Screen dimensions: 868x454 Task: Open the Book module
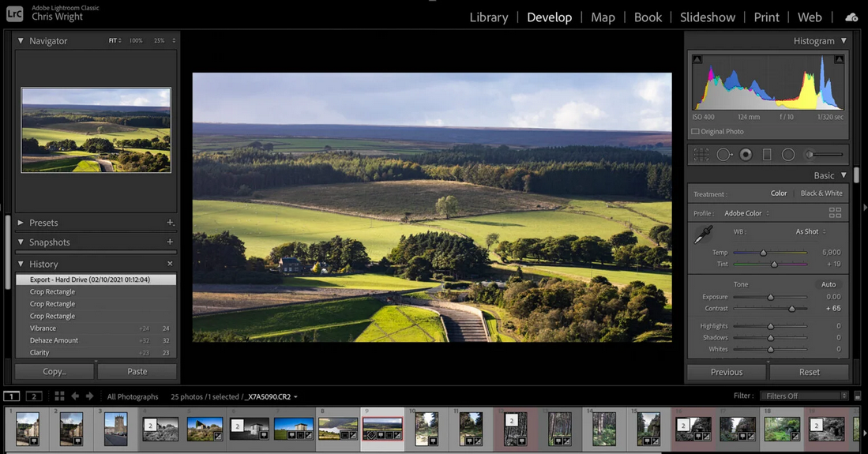click(x=648, y=17)
